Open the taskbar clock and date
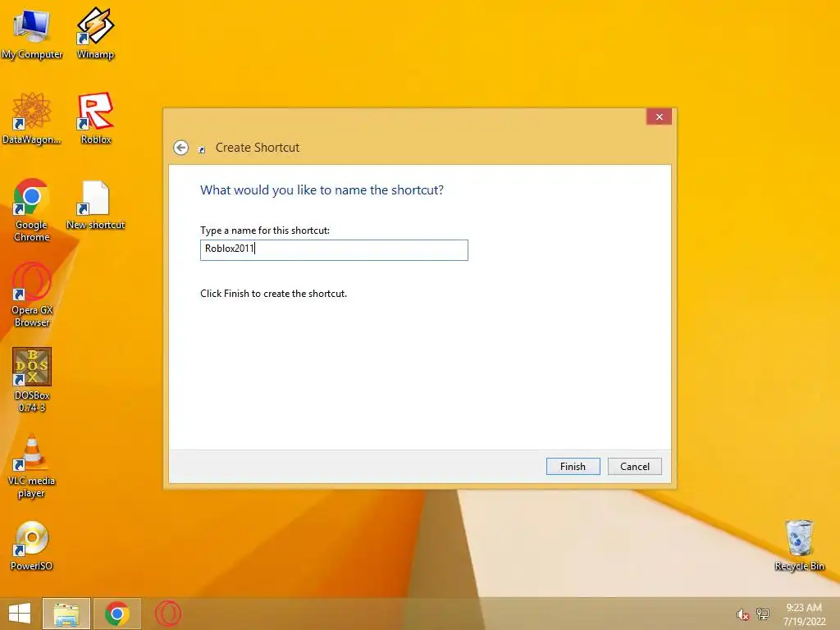 pyautogui.click(x=804, y=614)
